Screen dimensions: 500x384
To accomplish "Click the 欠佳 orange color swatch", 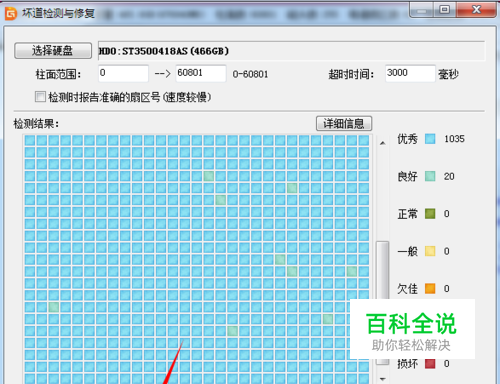I will pos(430,288).
